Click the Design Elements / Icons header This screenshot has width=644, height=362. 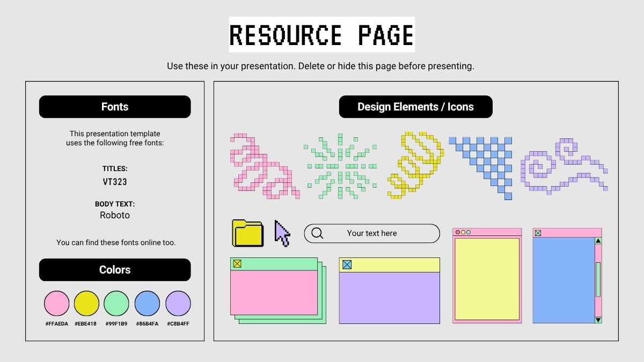pyautogui.click(x=415, y=107)
